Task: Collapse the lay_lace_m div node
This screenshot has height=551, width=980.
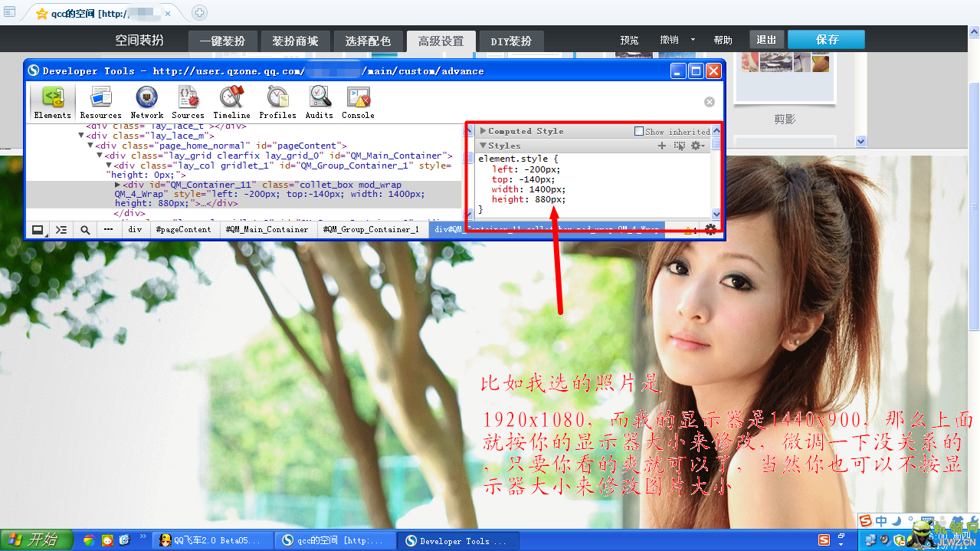Action: click(x=80, y=136)
